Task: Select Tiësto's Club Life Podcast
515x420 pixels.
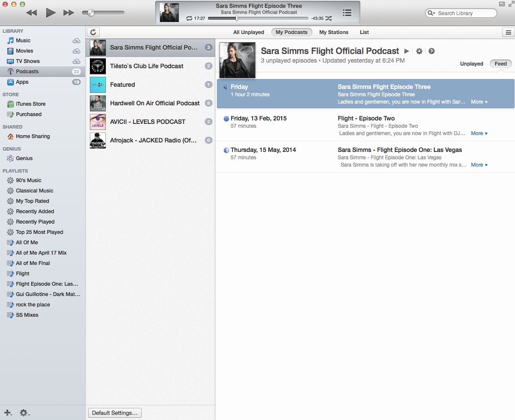Action: pyautogui.click(x=150, y=66)
